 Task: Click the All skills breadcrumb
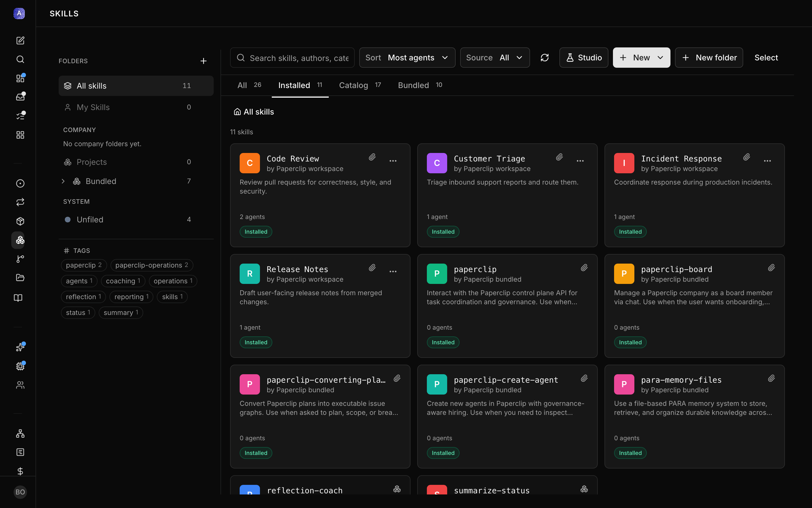coord(254,112)
